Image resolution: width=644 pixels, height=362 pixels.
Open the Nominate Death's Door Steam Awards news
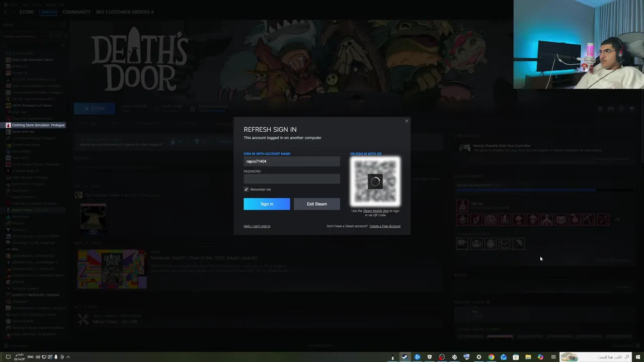tap(204, 257)
